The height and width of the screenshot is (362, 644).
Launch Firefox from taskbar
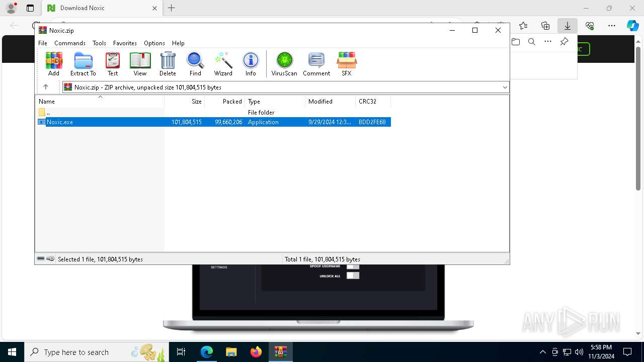[x=256, y=352]
